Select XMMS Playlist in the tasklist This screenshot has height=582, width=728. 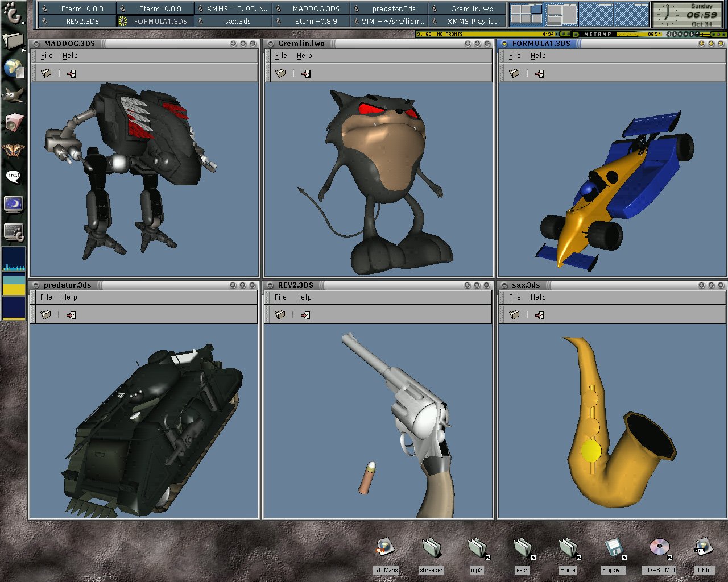pyautogui.click(x=467, y=21)
